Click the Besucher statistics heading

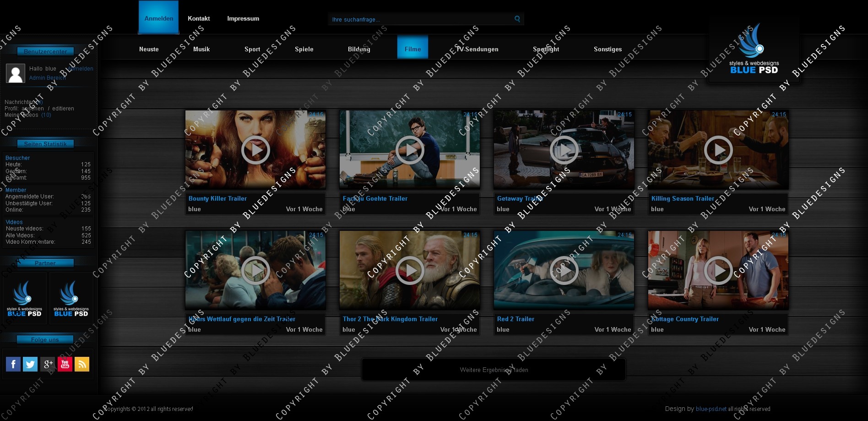coord(17,158)
